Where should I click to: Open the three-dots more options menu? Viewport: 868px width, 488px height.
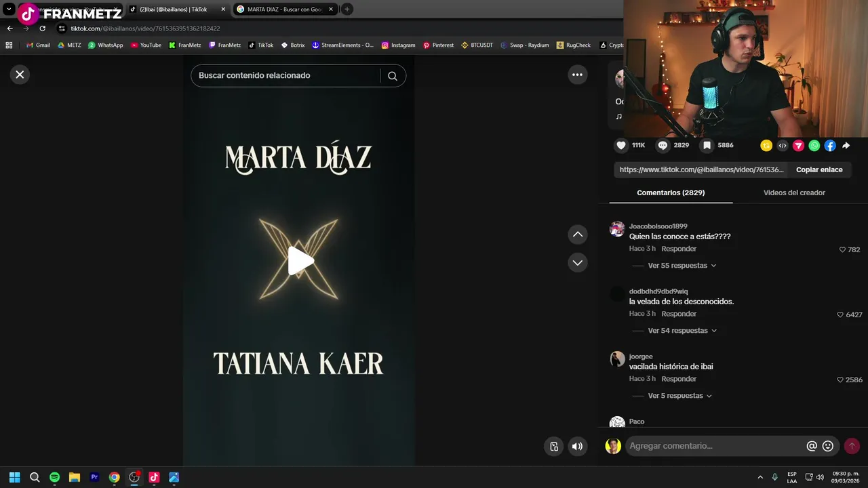click(577, 75)
